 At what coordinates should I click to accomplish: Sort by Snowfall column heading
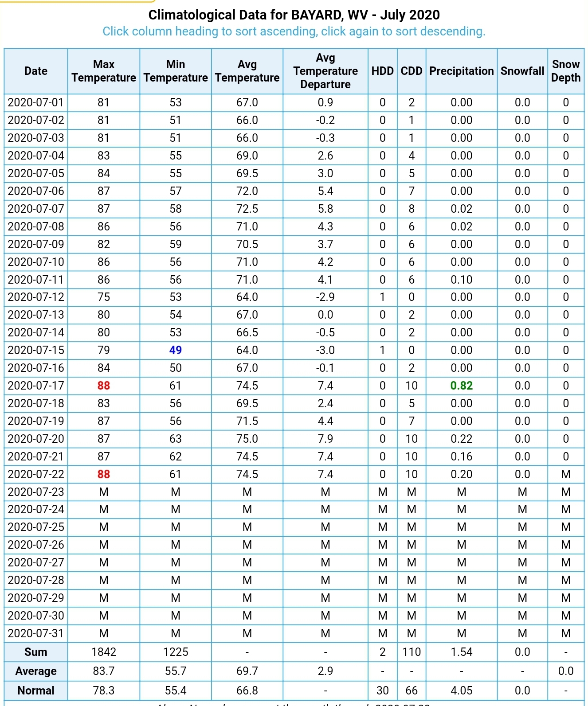point(522,71)
